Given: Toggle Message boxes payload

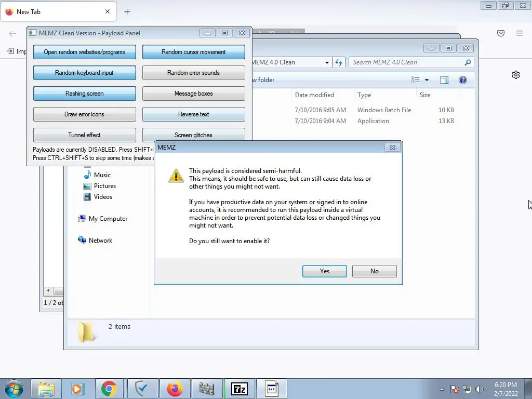Looking at the screenshot, I should (193, 94).
